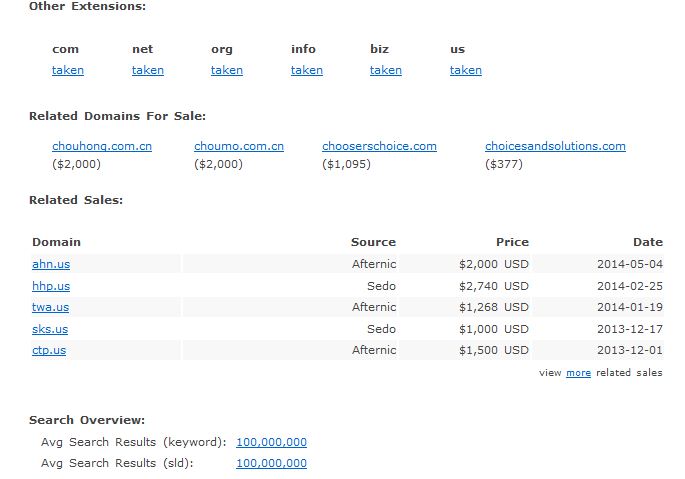Click the 'taken' link under org

227,70
